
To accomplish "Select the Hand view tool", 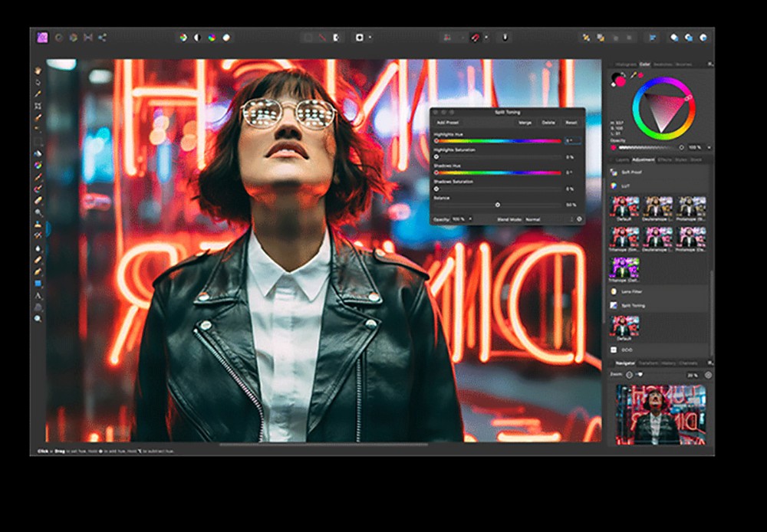I will point(38,71).
